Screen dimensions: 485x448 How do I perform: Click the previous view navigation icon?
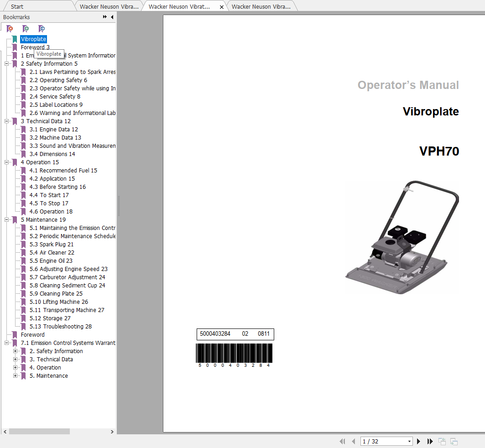pyautogui.click(x=442, y=441)
